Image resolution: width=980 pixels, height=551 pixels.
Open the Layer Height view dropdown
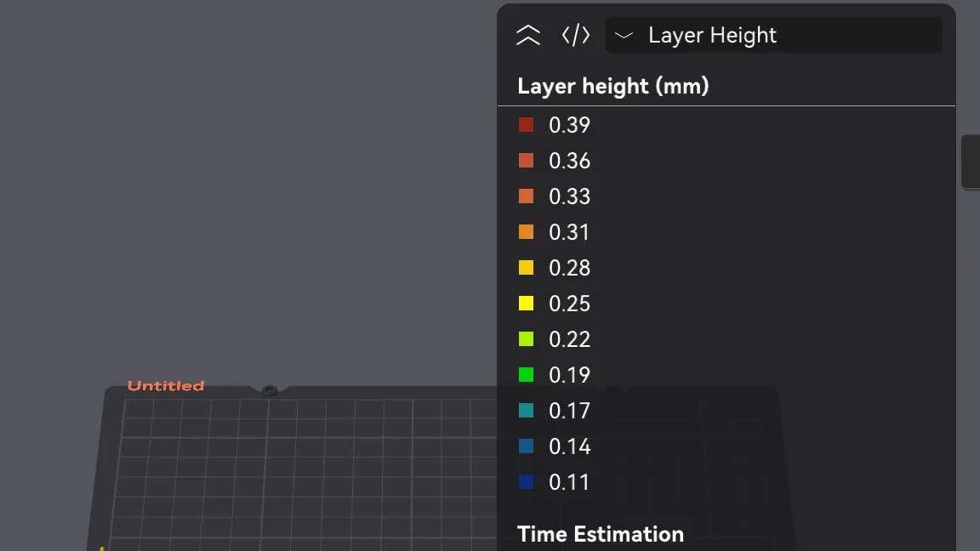click(x=774, y=35)
